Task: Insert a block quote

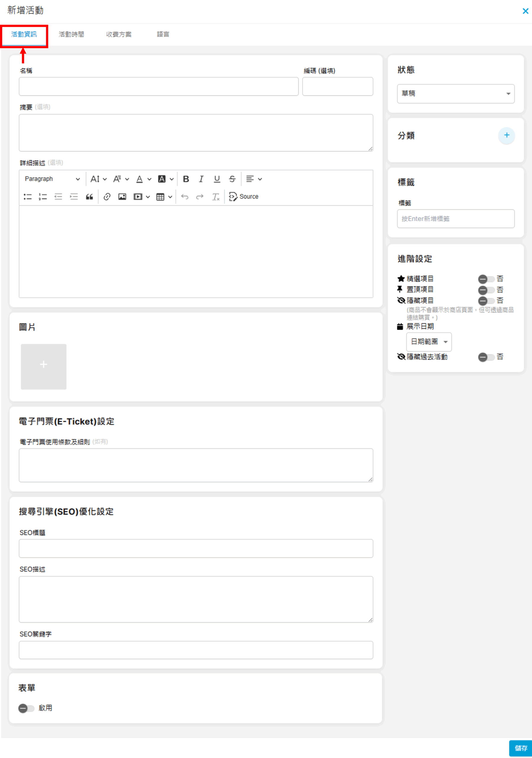Action: (x=89, y=197)
